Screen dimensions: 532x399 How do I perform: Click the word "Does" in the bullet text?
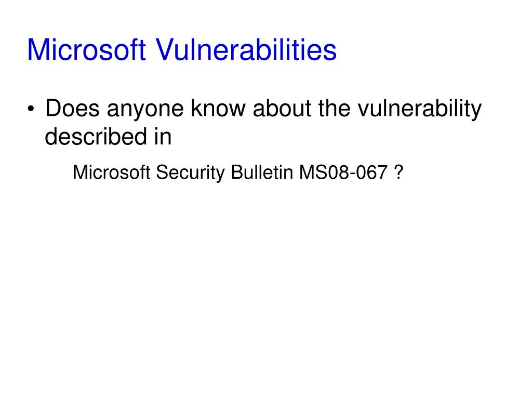72,108
